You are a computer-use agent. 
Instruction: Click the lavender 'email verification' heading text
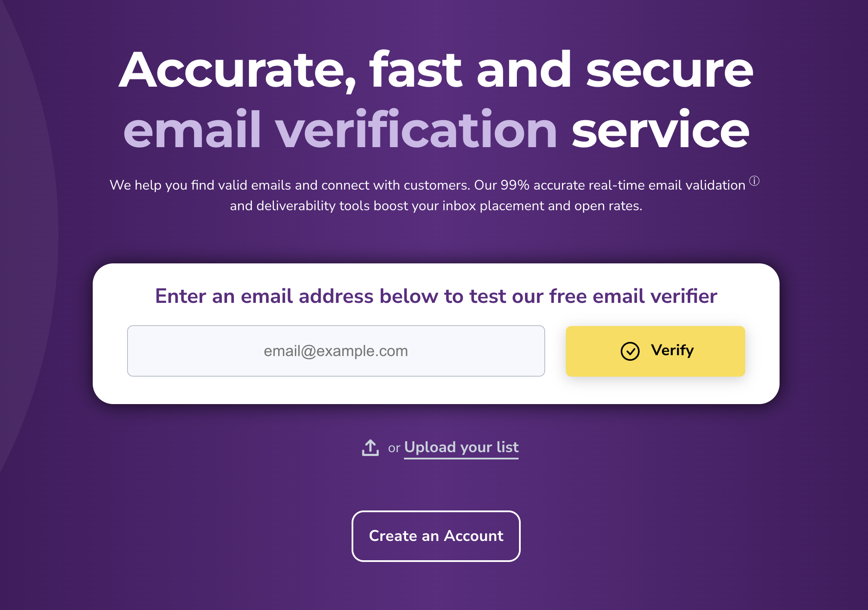[x=340, y=130]
